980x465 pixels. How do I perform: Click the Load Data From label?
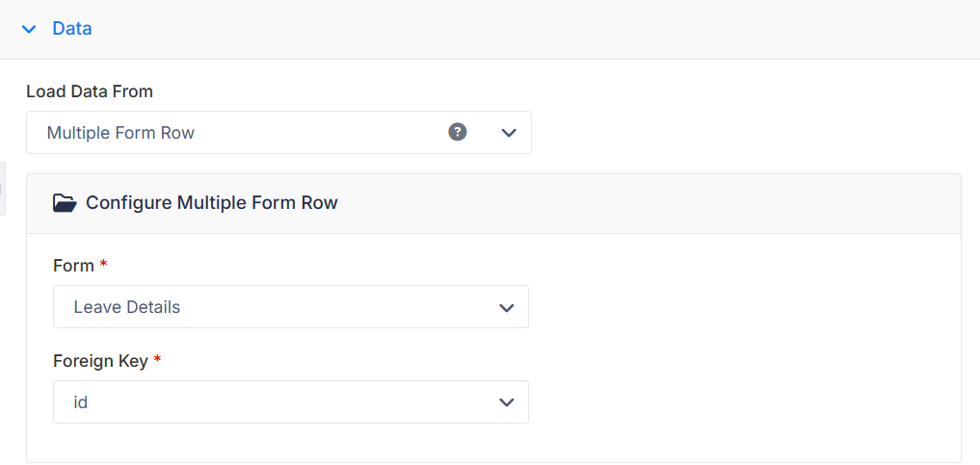click(x=90, y=91)
